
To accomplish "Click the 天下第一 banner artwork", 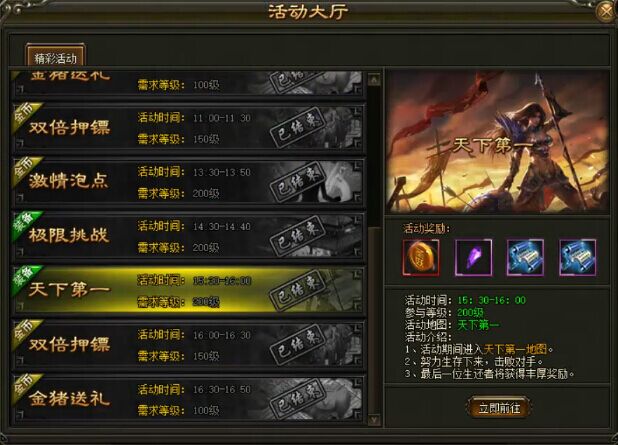I will (497, 142).
